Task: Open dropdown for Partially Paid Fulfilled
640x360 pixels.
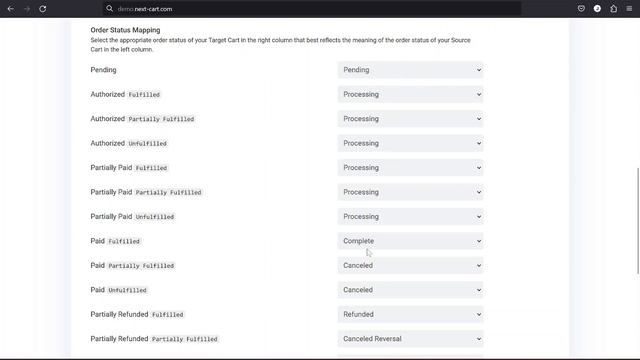Action: 410,168
